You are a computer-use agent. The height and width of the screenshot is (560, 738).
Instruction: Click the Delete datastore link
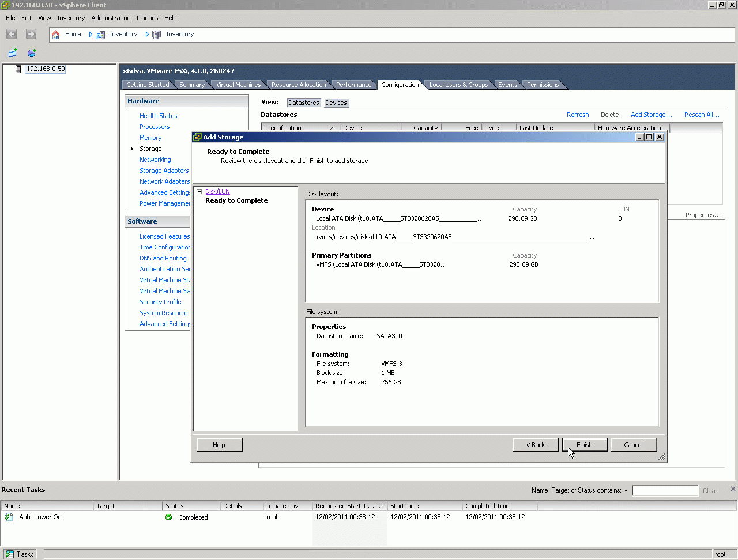pyautogui.click(x=609, y=115)
